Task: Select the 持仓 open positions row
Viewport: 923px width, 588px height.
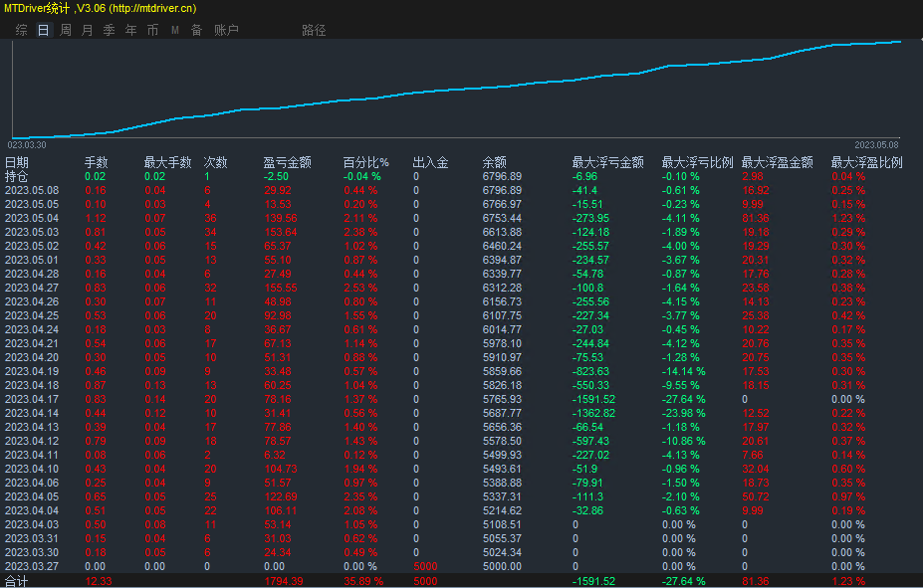Action: click(x=462, y=176)
